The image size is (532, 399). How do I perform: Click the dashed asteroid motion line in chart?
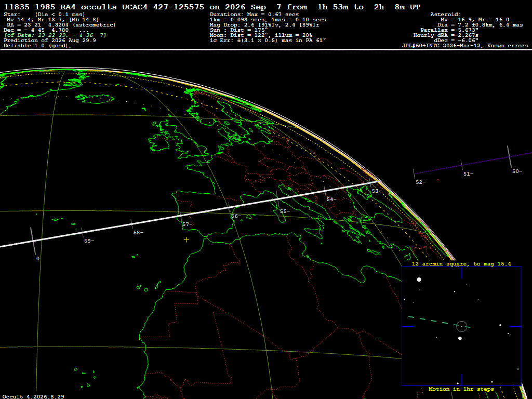[439, 322]
